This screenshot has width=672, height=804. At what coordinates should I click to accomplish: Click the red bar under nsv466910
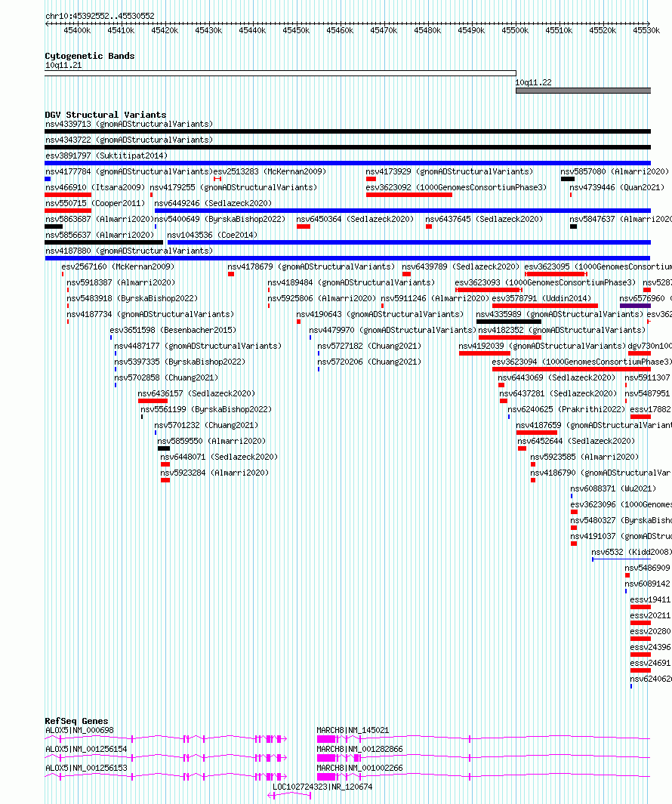coord(68,195)
